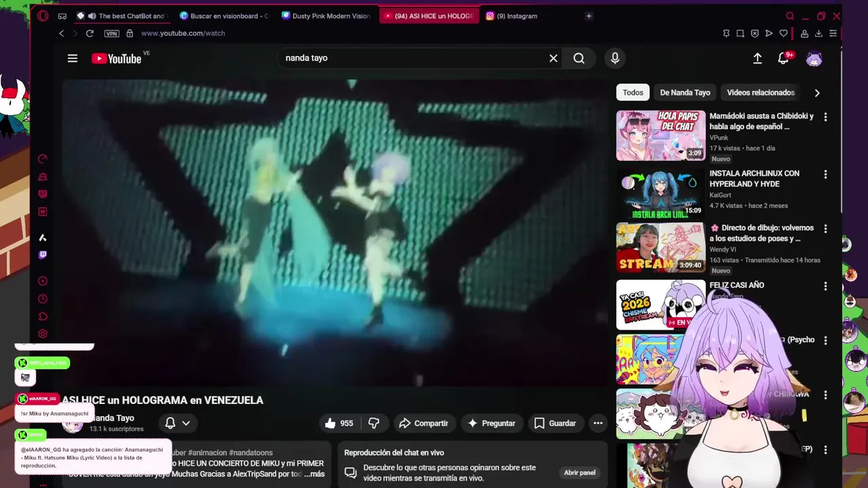Click the Preguntar button
Screen dimensions: 868x488
[x=492, y=423]
